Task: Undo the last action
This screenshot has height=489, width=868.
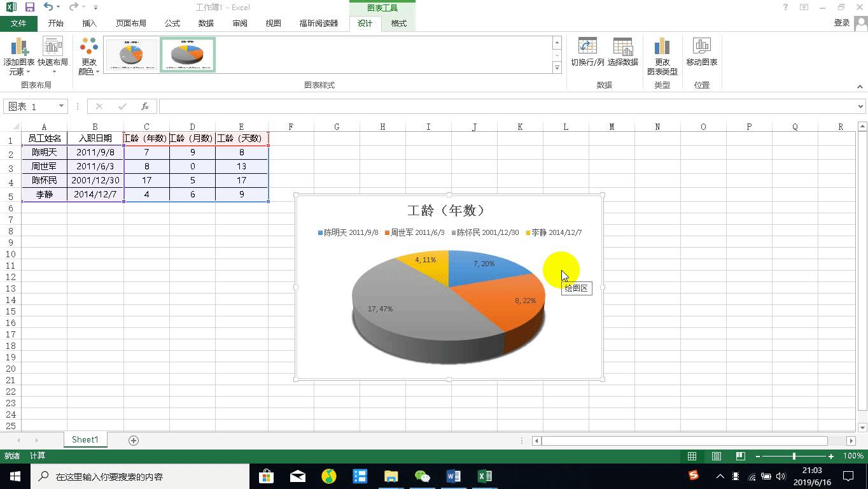Action: 48,7
